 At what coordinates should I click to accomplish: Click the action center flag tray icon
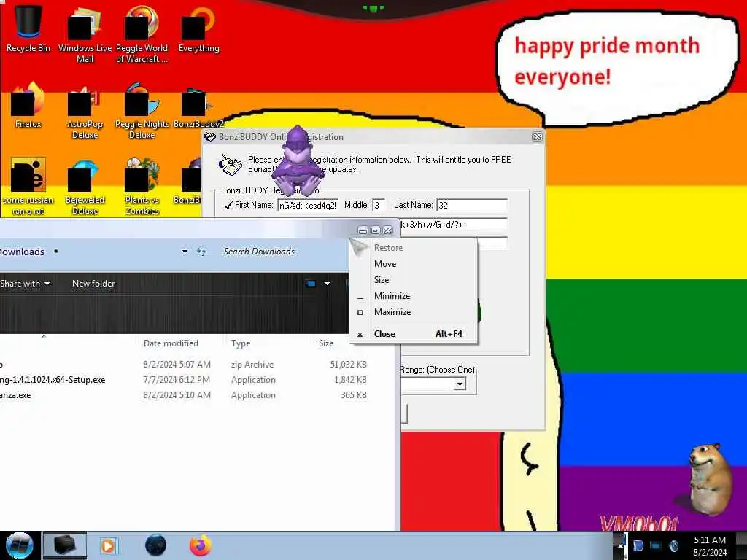pos(638,545)
